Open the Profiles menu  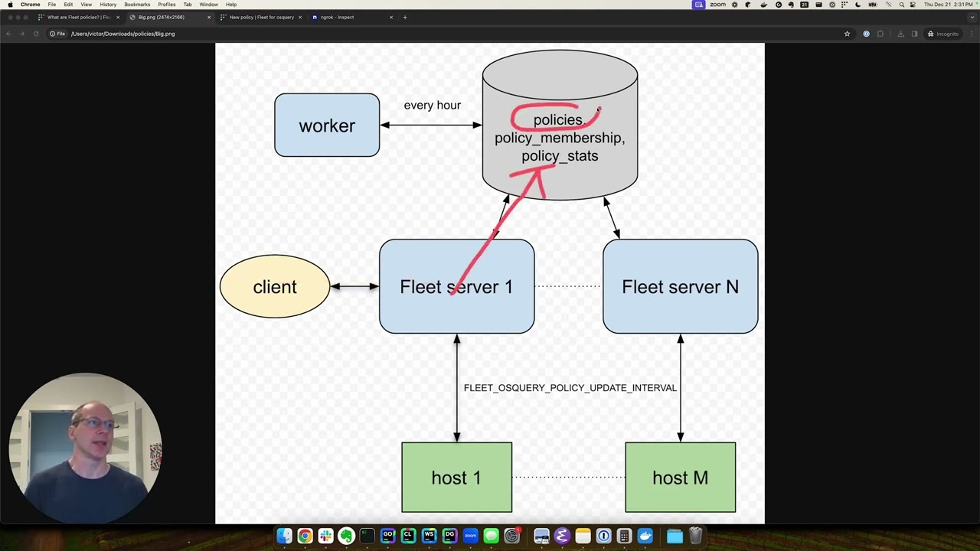click(x=167, y=5)
